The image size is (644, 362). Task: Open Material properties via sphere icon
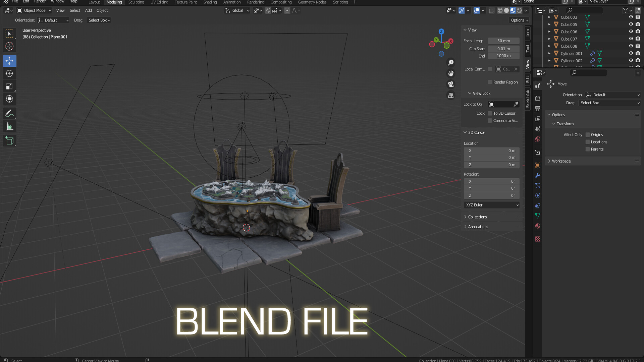coord(537,226)
